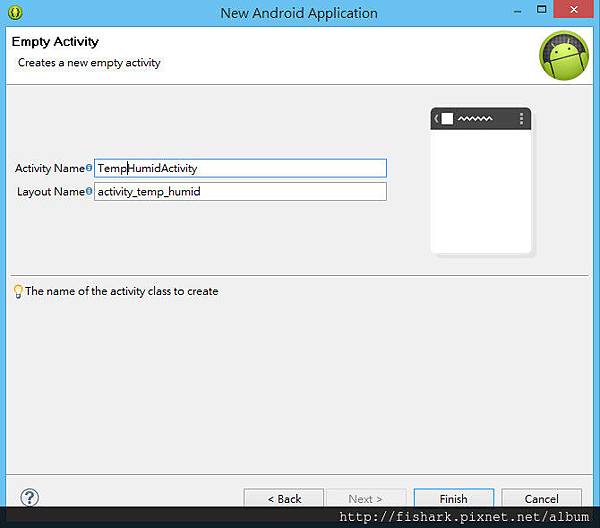The image size is (600, 528).
Task: Click the hint 'The name of the activity class to create'
Action: 122,291
